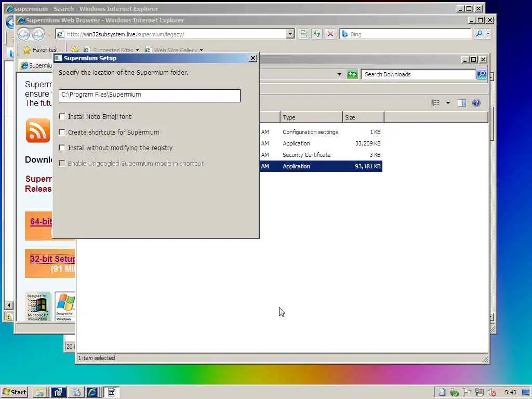532x399 pixels.
Task: Click the second taskbar icon after the folder
Action: [x=58, y=392]
